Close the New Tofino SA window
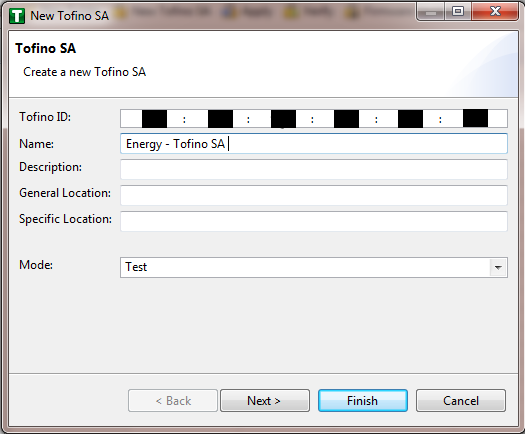525x434 pixels. coord(495,11)
